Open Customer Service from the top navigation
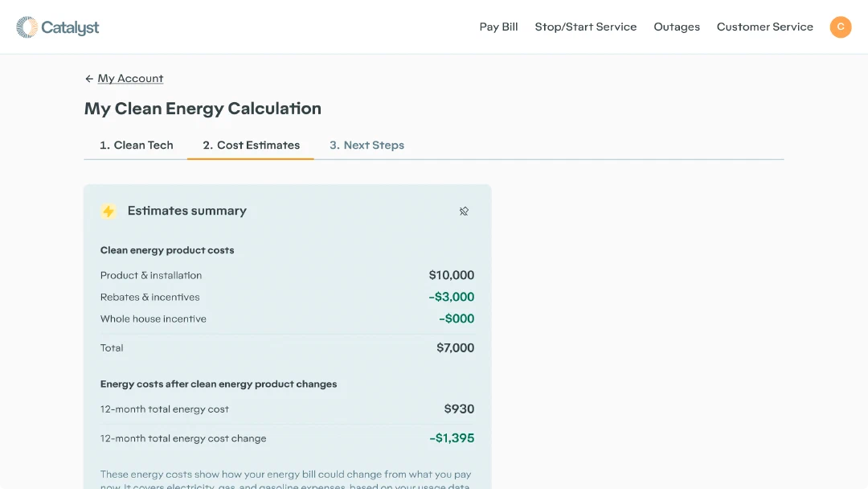Screen dimensions: 868x489 coord(764,27)
